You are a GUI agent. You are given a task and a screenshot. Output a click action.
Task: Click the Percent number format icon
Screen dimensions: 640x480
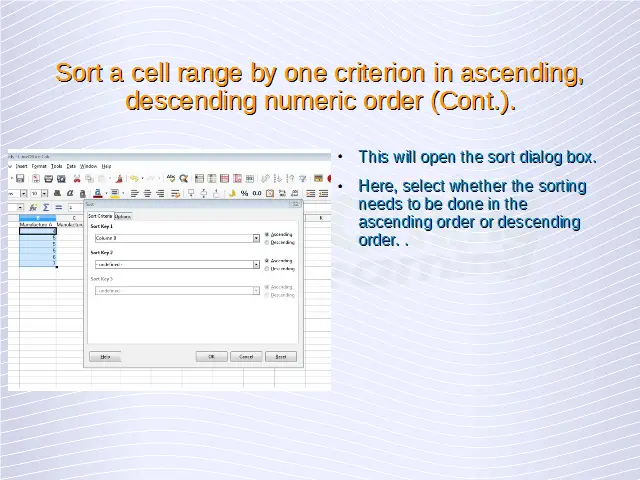click(246, 193)
